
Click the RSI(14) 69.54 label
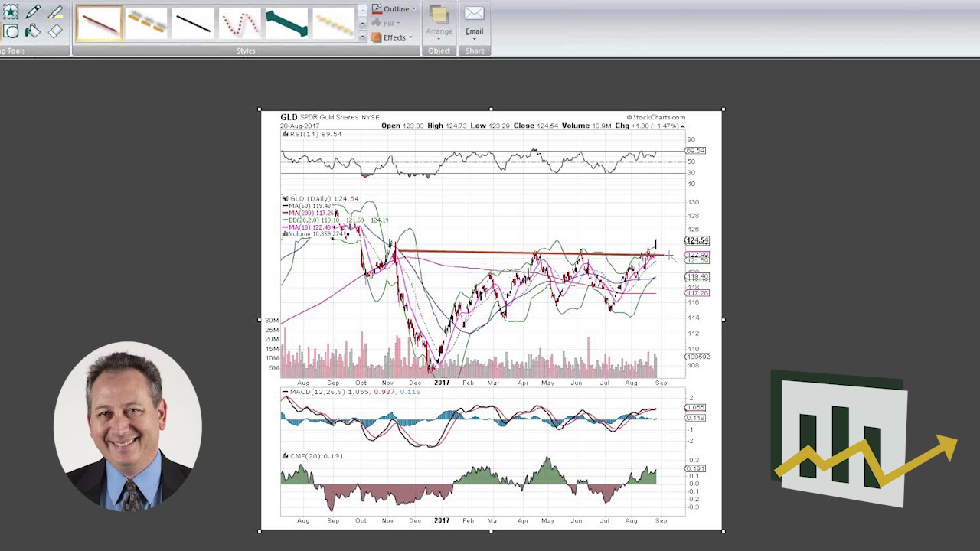click(315, 134)
